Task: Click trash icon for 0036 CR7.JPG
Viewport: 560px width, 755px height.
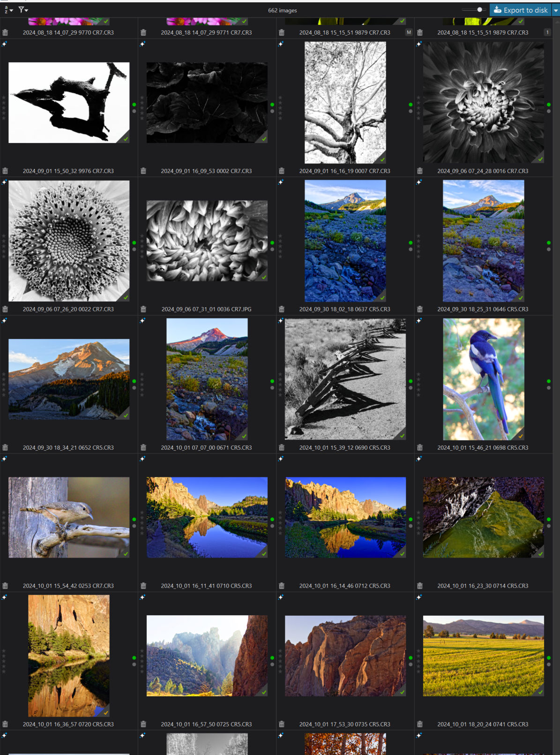Action: pyautogui.click(x=143, y=310)
